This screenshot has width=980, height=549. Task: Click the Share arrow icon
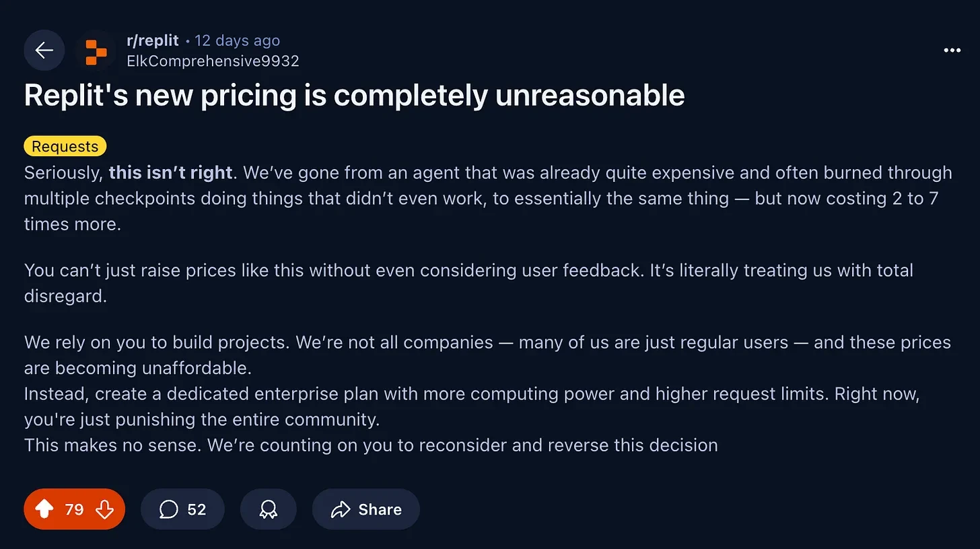point(341,509)
